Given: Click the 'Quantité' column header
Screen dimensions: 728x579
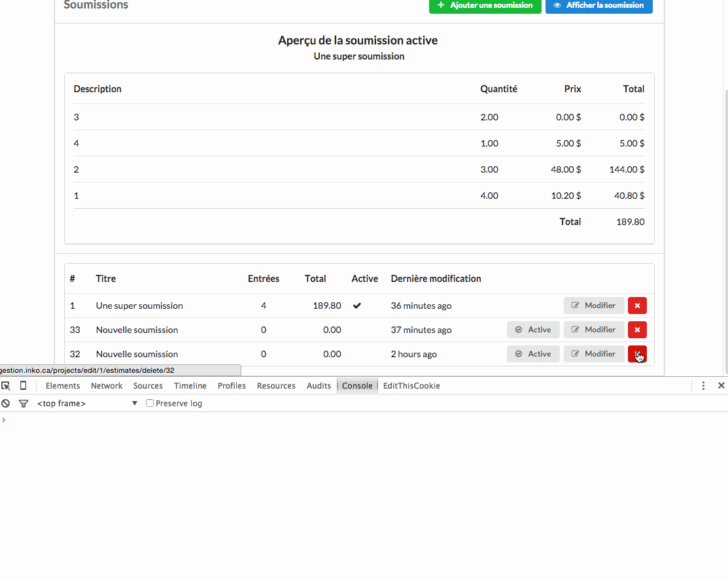Looking at the screenshot, I should [x=498, y=89].
